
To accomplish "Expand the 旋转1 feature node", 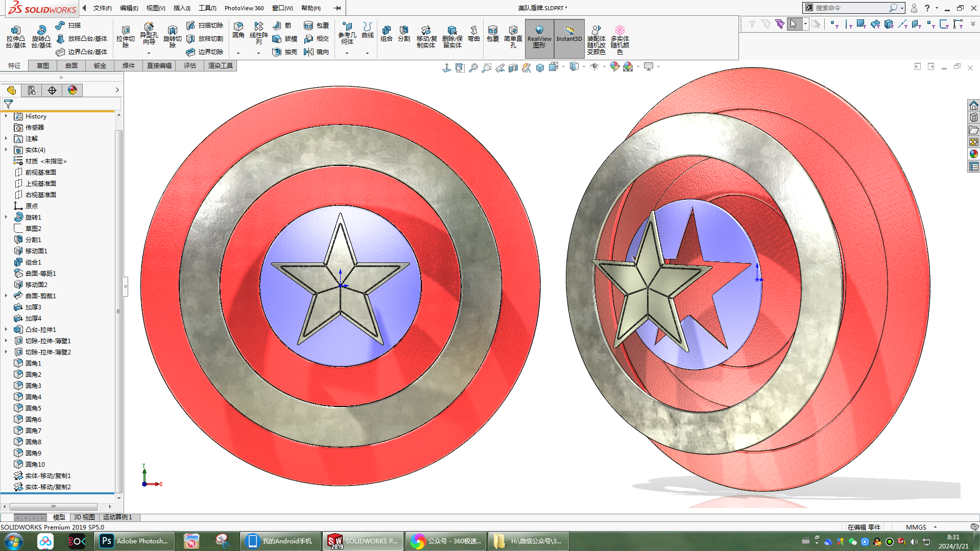I will [6, 218].
